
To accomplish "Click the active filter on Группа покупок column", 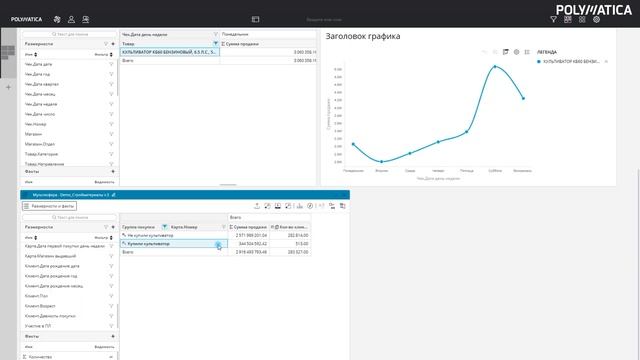I will point(164,227).
